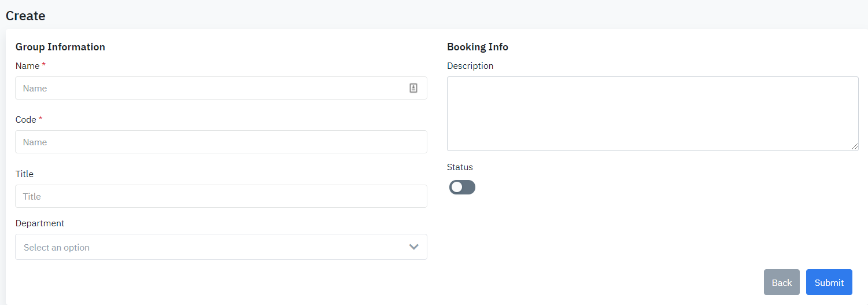Click the gray Back button
This screenshot has width=868, height=305.
(x=781, y=282)
